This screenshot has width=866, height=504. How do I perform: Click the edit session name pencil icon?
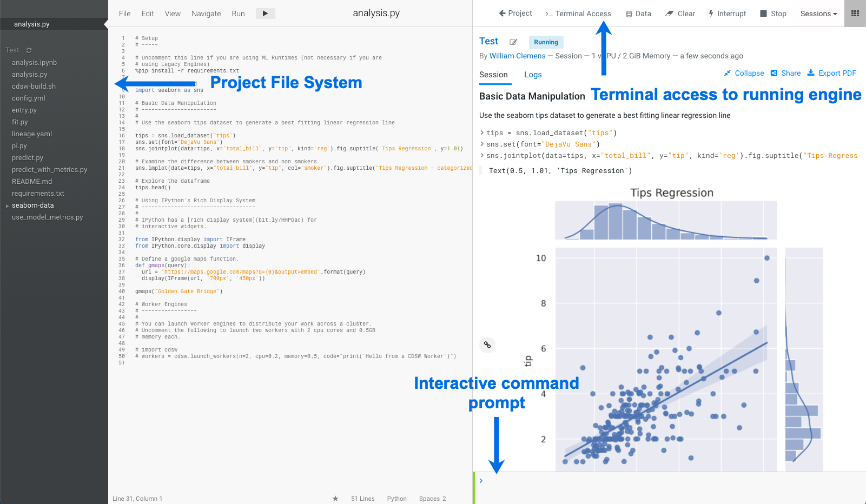pos(513,42)
